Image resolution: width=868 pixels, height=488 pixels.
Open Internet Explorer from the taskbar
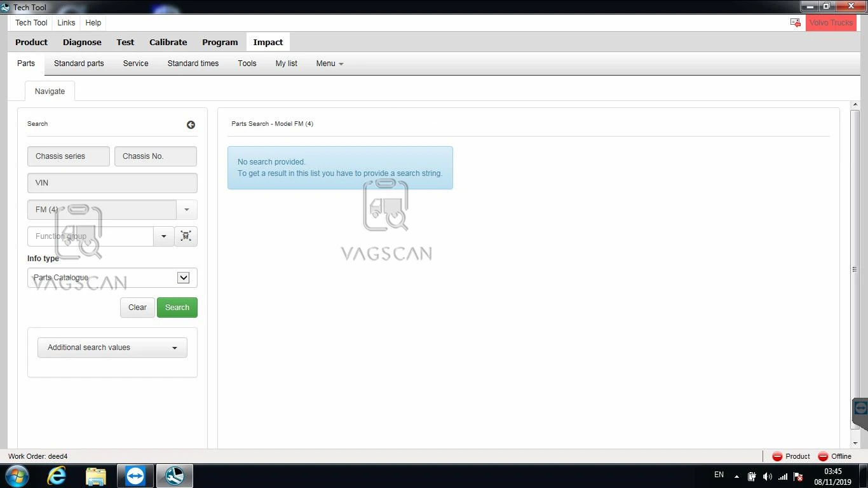click(x=57, y=476)
